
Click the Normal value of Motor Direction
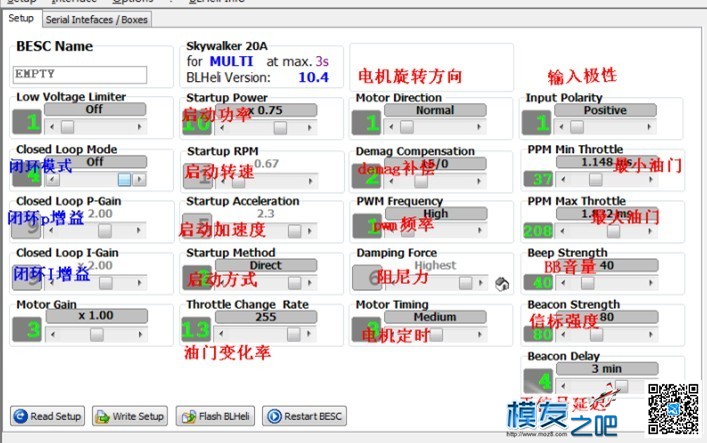coord(435,110)
